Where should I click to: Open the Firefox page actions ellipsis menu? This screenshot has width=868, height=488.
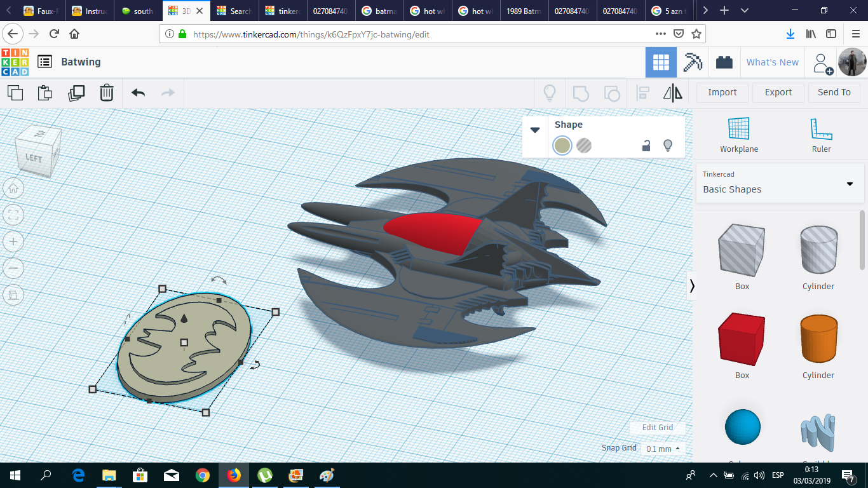click(660, 34)
